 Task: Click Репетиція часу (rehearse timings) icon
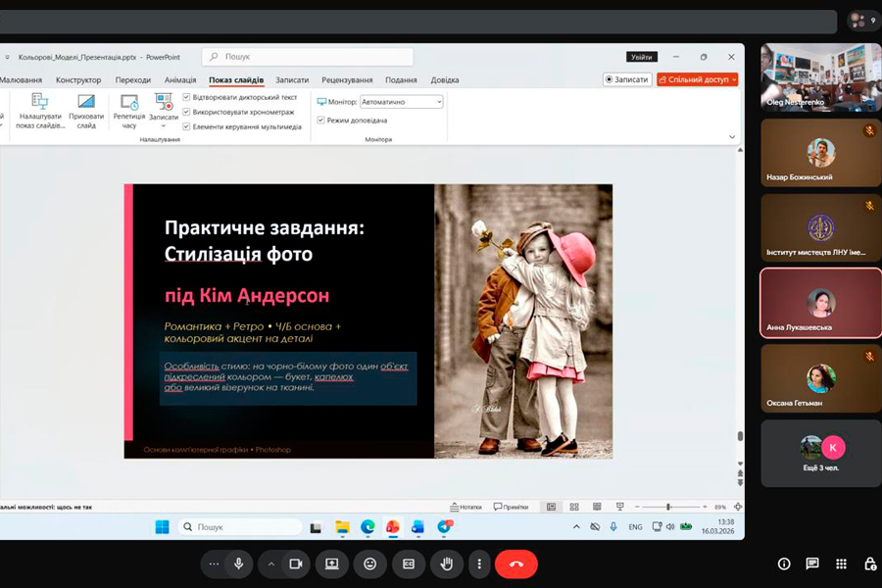129,102
